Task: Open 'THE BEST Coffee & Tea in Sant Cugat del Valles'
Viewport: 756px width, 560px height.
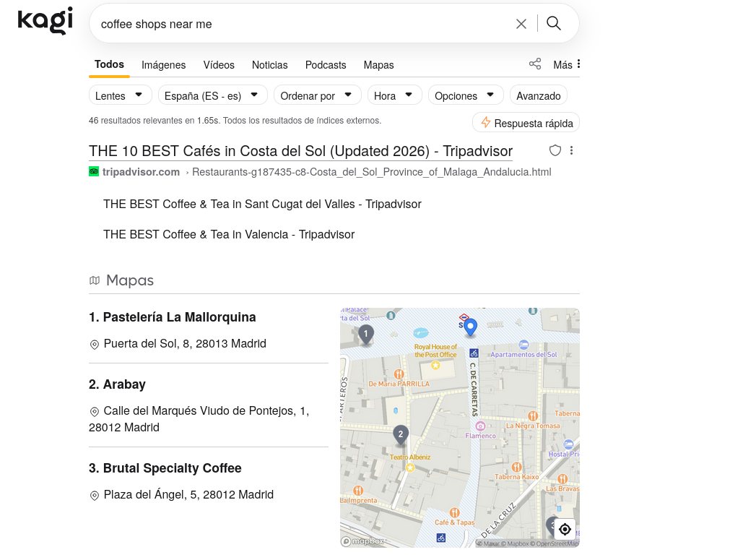Action: coord(262,204)
